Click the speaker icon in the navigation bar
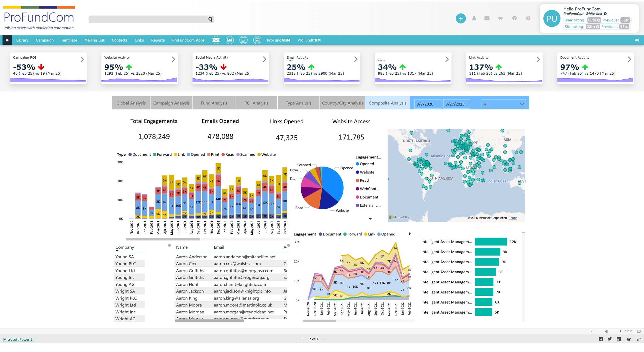This screenshot has height=352, width=644. click(637, 40)
